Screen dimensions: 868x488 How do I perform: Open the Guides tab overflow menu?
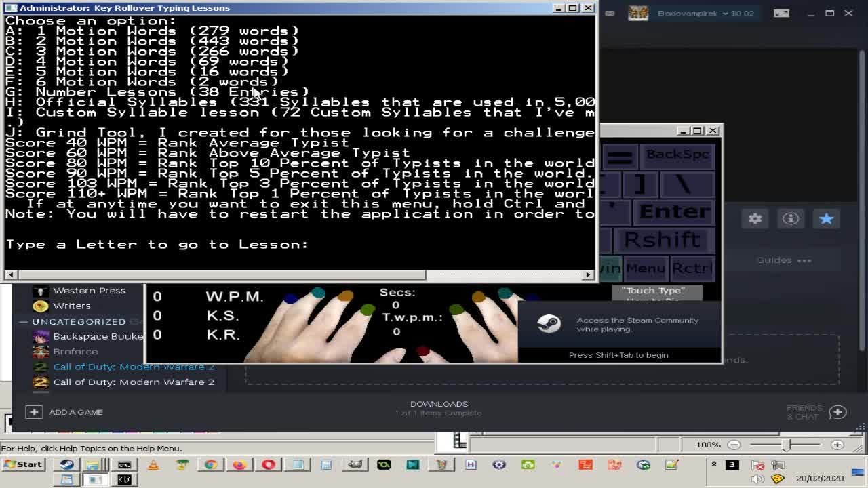pyautogui.click(x=804, y=260)
